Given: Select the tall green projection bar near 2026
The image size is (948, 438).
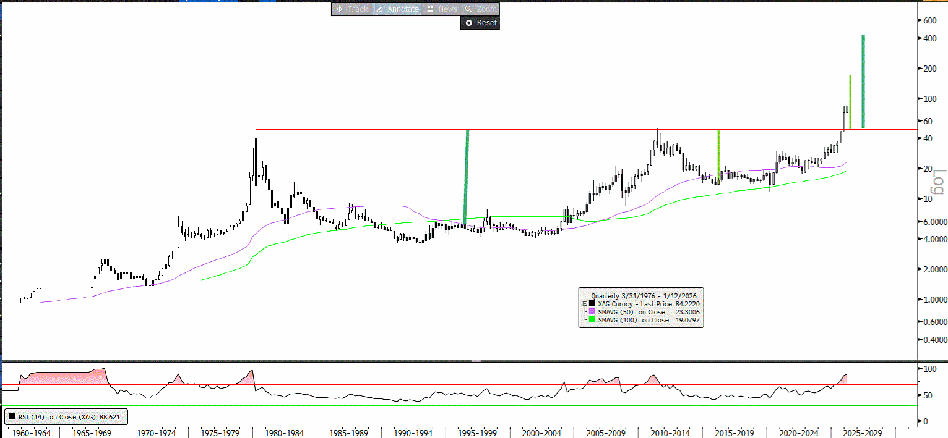Looking at the screenshot, I should 863,82.
